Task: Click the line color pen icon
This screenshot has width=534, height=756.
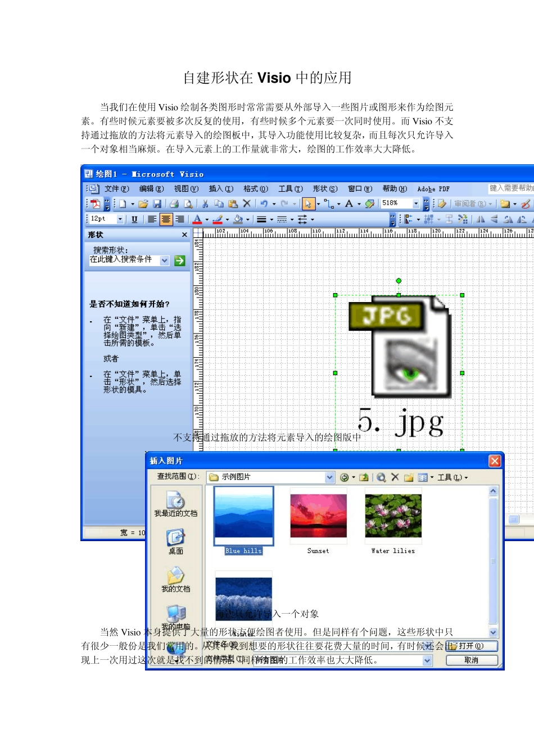Action: click(x=218, y=219)
